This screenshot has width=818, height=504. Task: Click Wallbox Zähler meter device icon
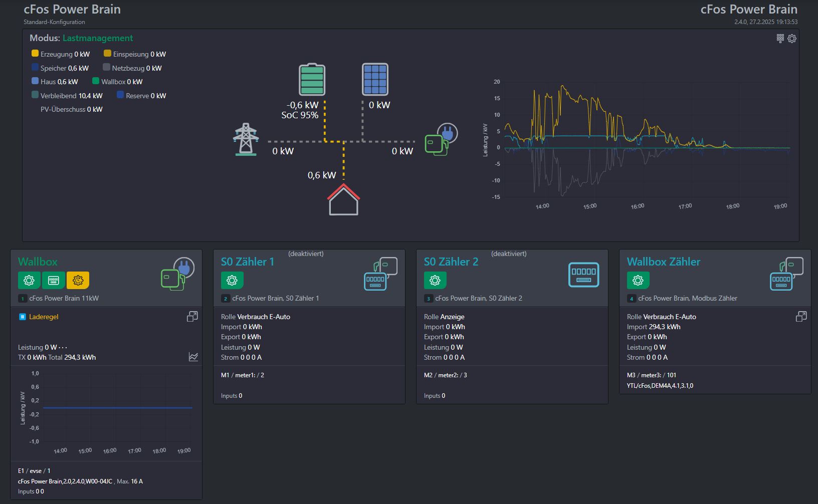coord(786,274)
